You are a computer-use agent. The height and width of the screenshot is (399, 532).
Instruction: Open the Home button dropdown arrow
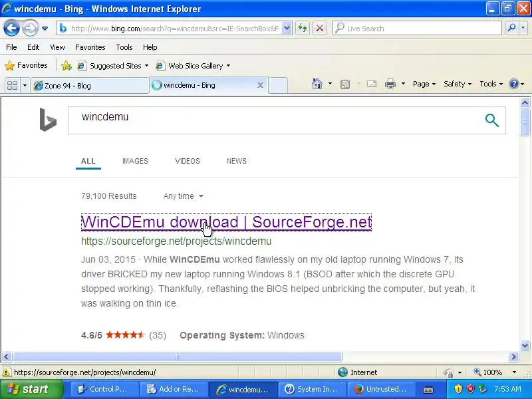330,84
